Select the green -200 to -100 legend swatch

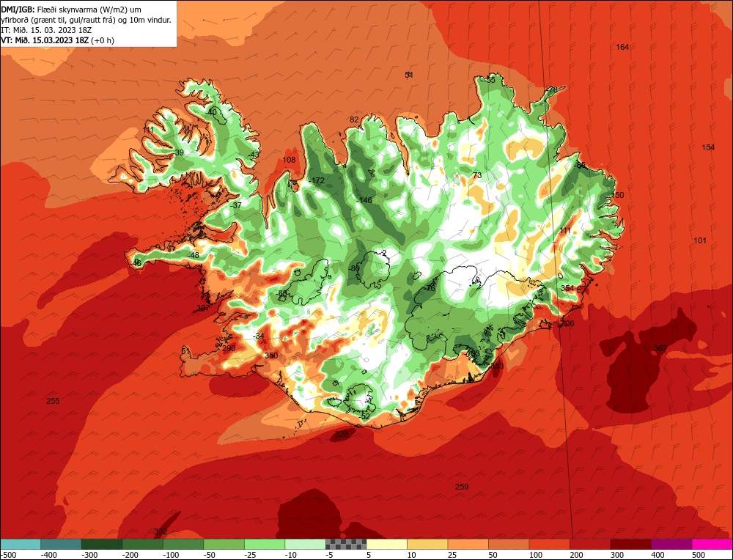pyautogui.click(x=142, y=544)
